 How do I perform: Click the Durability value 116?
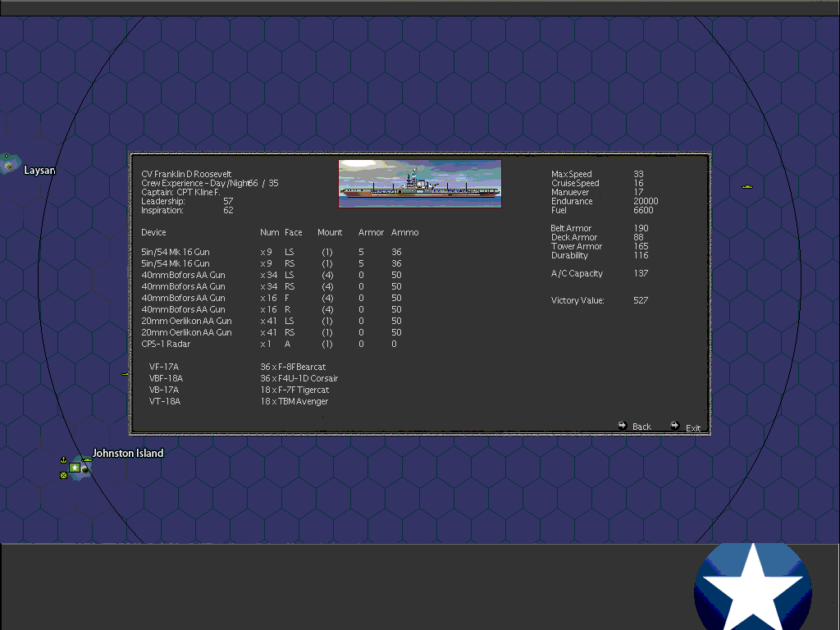point(641,256)
